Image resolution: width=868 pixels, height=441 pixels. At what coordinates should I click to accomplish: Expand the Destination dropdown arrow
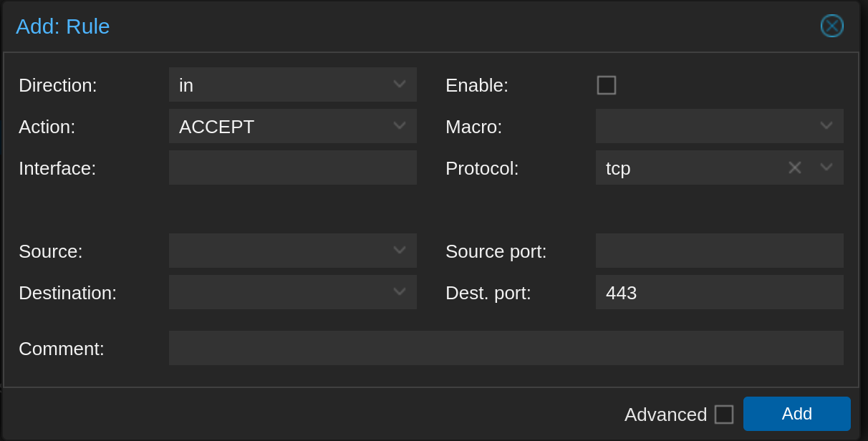click(400, 292)
